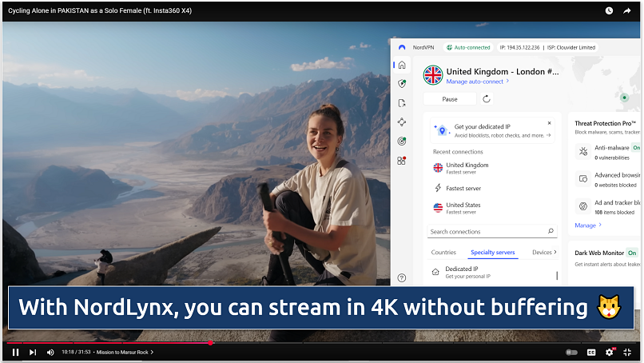
Task: Click the Share arrow icon
Action: (626, 10)
